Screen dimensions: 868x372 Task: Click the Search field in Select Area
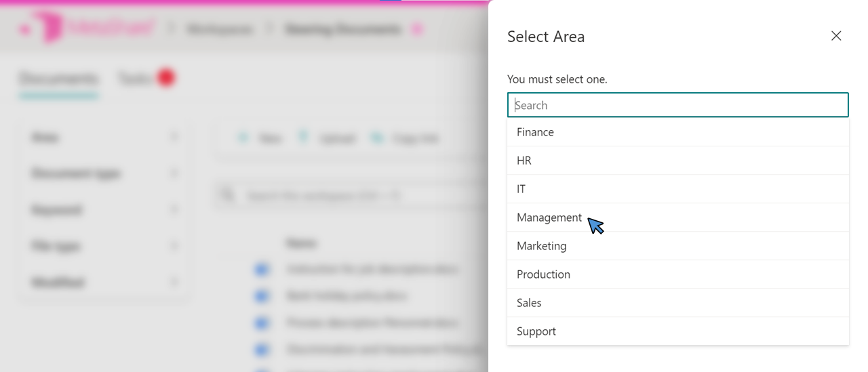(677, 105)
